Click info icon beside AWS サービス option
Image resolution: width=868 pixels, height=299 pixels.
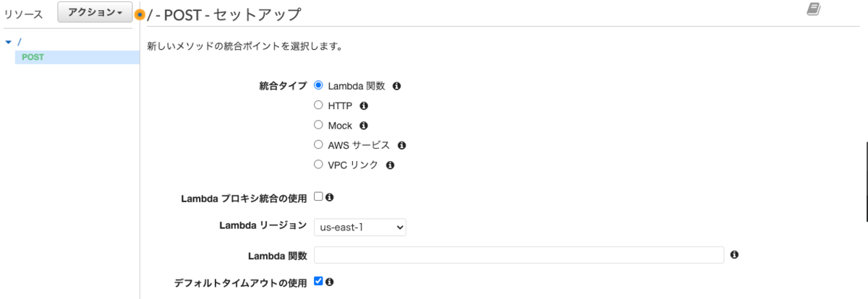tap(402, 145)
